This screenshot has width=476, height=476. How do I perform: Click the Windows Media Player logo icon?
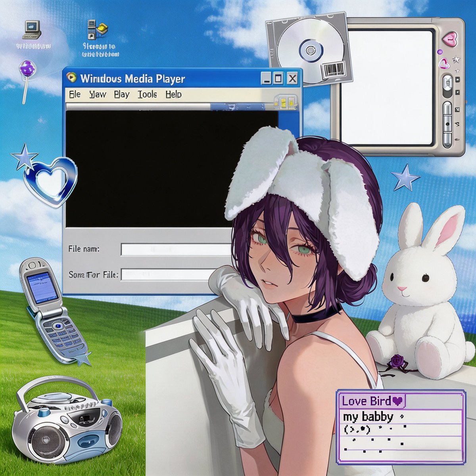(x=72, y=78)
